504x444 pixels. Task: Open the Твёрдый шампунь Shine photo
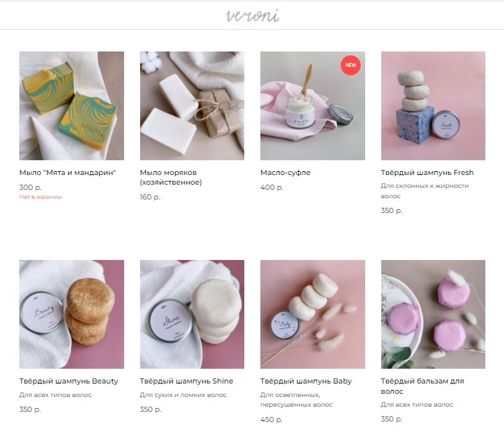tap(192, 314)
